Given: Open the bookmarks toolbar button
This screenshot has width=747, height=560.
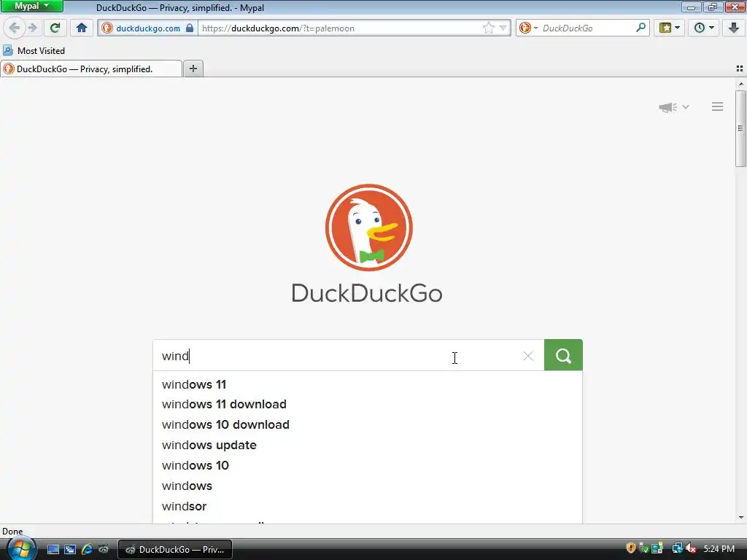Looking at the screenshot, I should tap(665, 28).
